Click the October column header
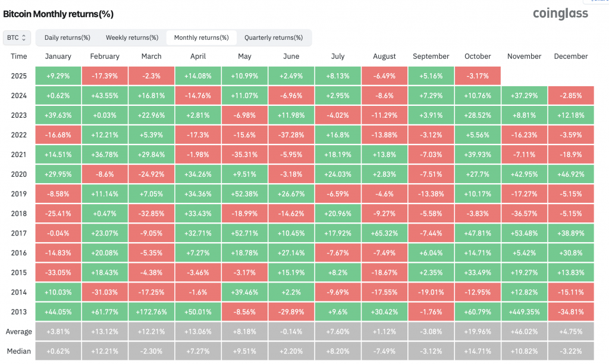Screen dimensions: 609x364 pyautogui.click(x=478, y=57)
